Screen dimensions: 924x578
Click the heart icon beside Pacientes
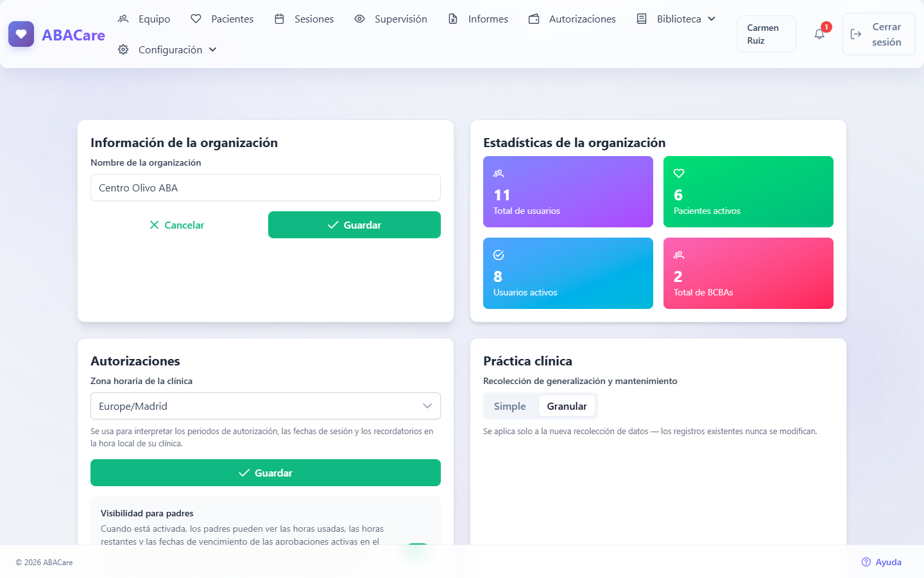(196, 19)
